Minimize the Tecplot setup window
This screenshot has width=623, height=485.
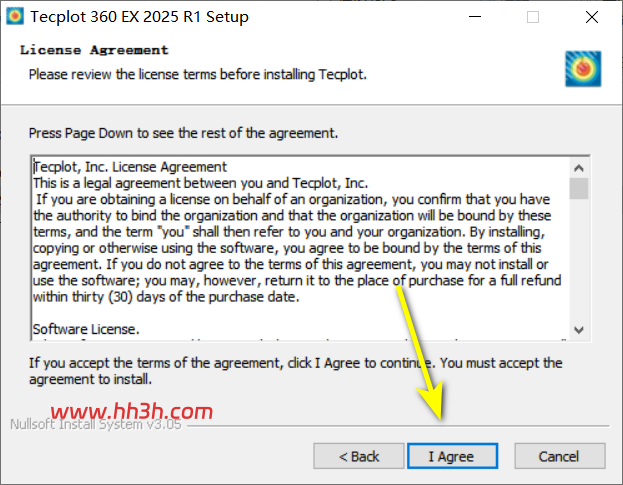(475, 17)
